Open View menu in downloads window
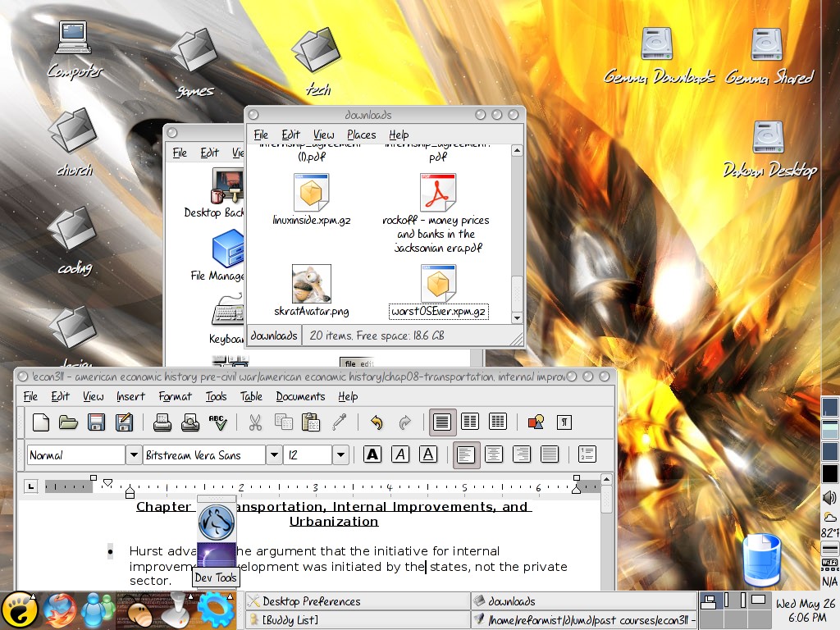Screen dimensions: 840x630 pyautogui.click(x=323, y=135)
